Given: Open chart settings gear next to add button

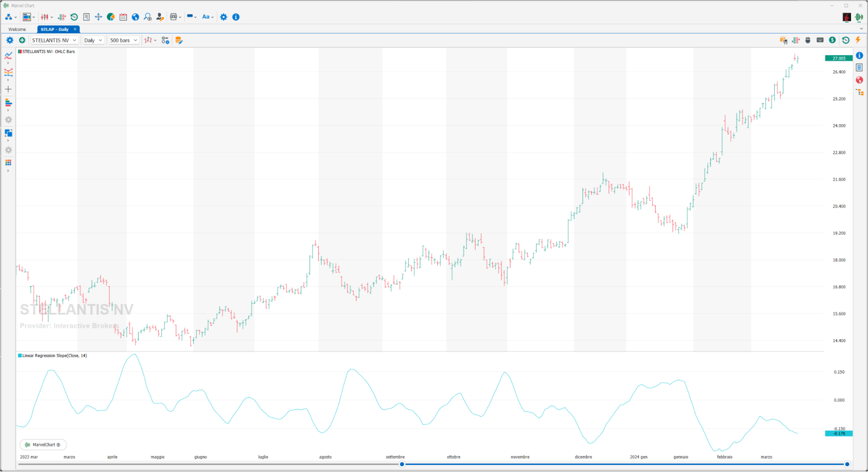Looking at the screenshot, I should (x=10, y=40).
